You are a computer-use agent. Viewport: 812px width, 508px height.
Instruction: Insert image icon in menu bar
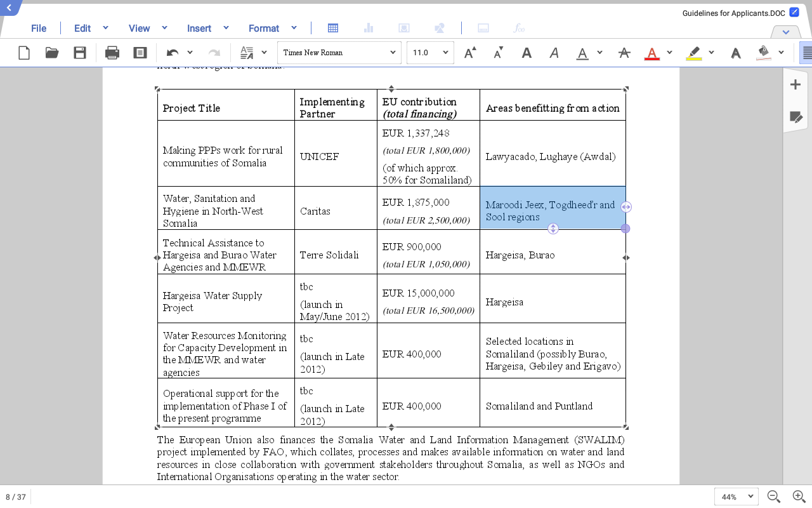pyautogui.click(x=403, y=28)
